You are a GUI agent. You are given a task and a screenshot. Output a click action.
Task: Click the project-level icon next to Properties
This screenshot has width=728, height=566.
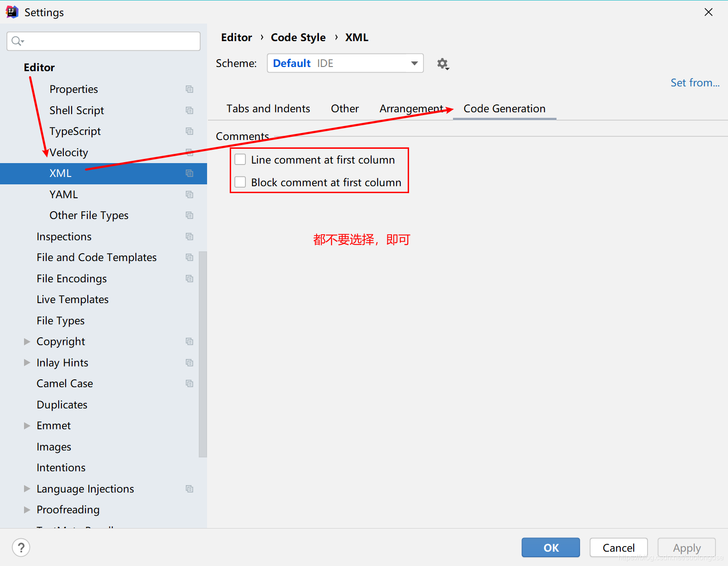[x=190, y=89]
